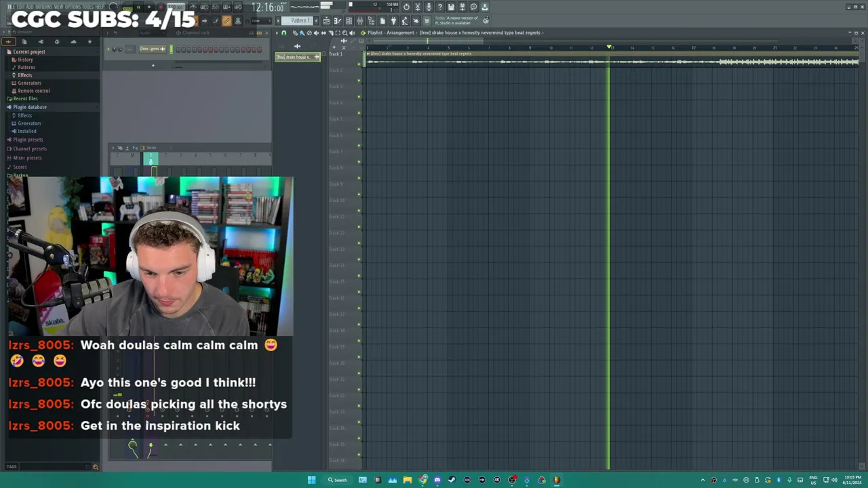This screenshot has width=868, height=488.
Task: Select the Paint brush tool in playlist toolbar
Action: 302,33
